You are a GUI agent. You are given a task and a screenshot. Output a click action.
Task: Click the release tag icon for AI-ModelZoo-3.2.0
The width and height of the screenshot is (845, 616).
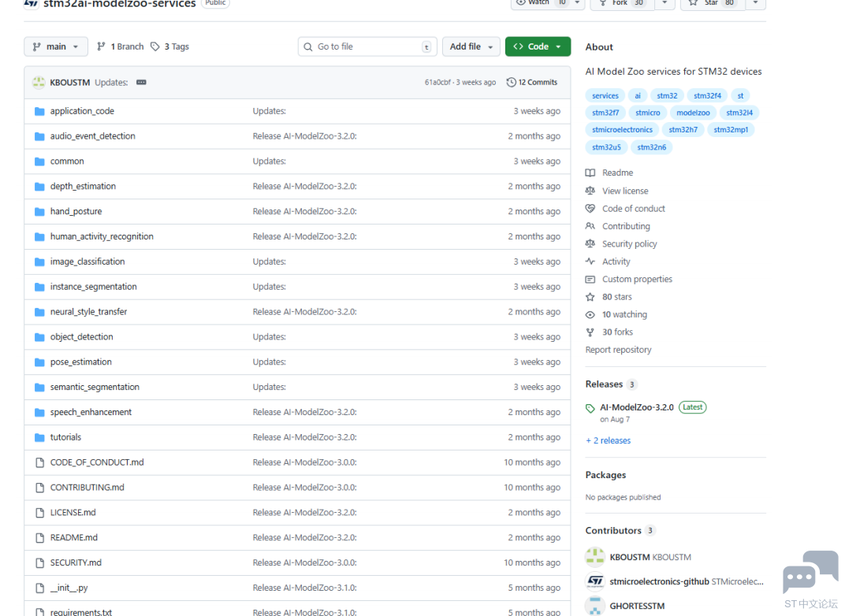click(x=590, y=408)
